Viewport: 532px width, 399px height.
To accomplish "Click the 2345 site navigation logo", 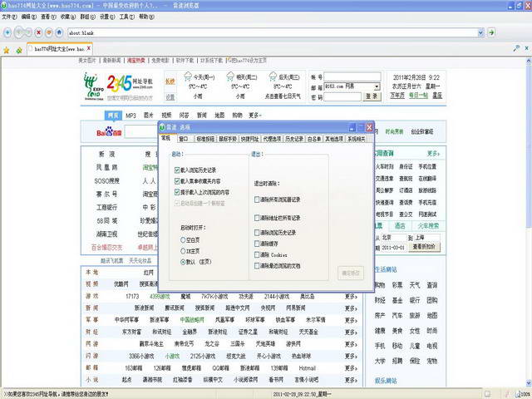I will [x=130, y=83].
